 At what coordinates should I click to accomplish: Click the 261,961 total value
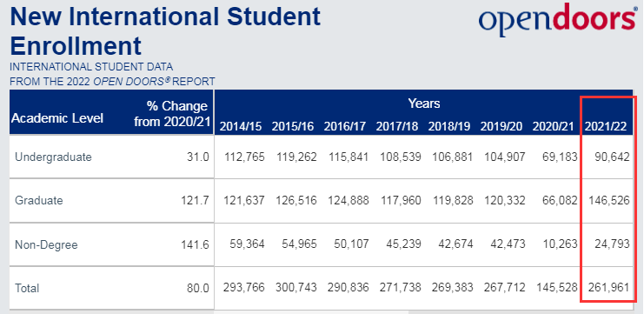[x=609, y=287]
